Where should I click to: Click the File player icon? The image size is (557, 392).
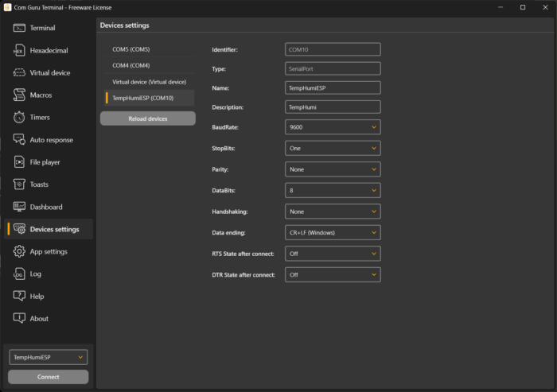(x=19, y=162)
